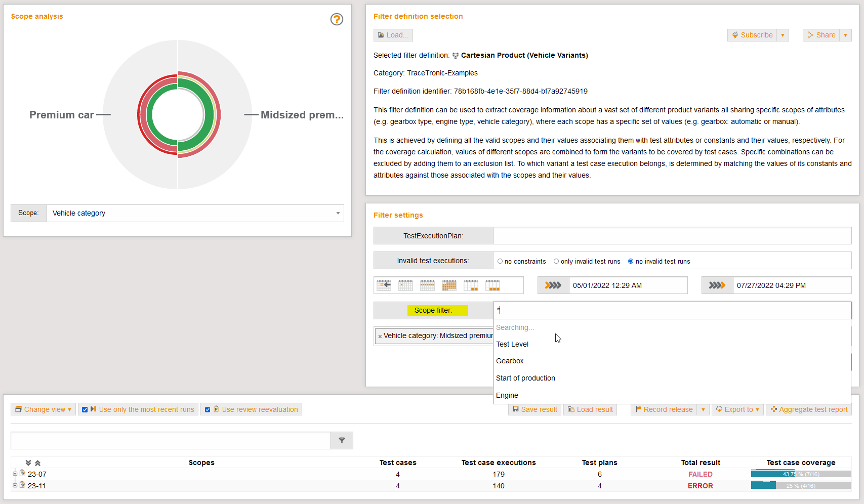Image resolution: width=864 pixels, height=504 pixels.
Task: Collapse all rows with double-up chevron
Action: pos(37,463)
